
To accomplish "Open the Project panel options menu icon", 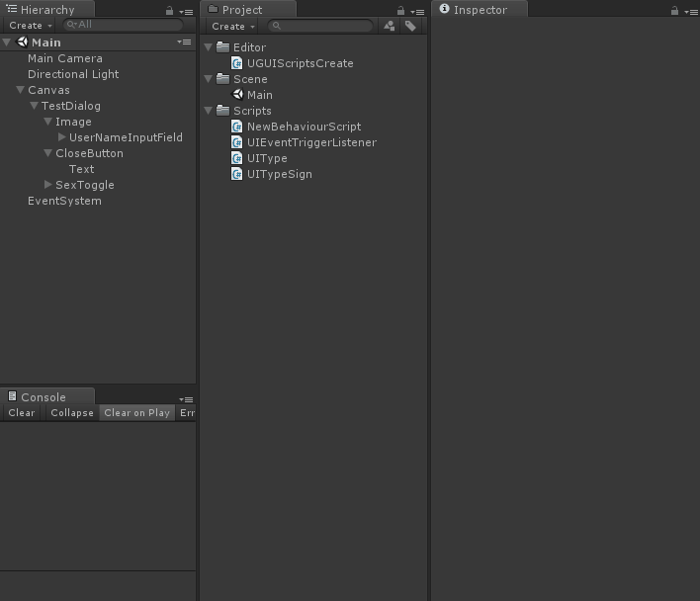I will 417,12.
